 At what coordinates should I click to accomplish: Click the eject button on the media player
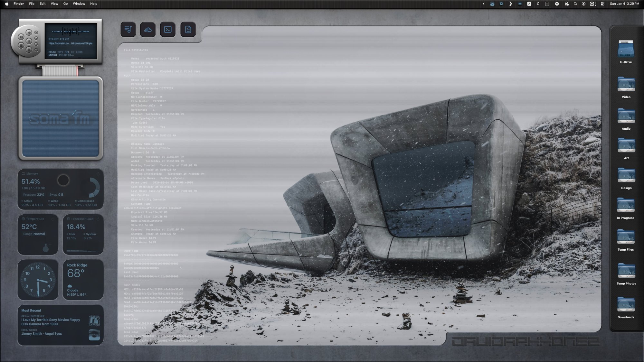29,50
